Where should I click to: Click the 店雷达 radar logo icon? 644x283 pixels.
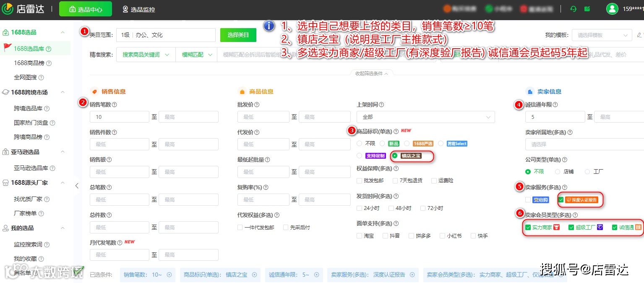pos(7,8)
